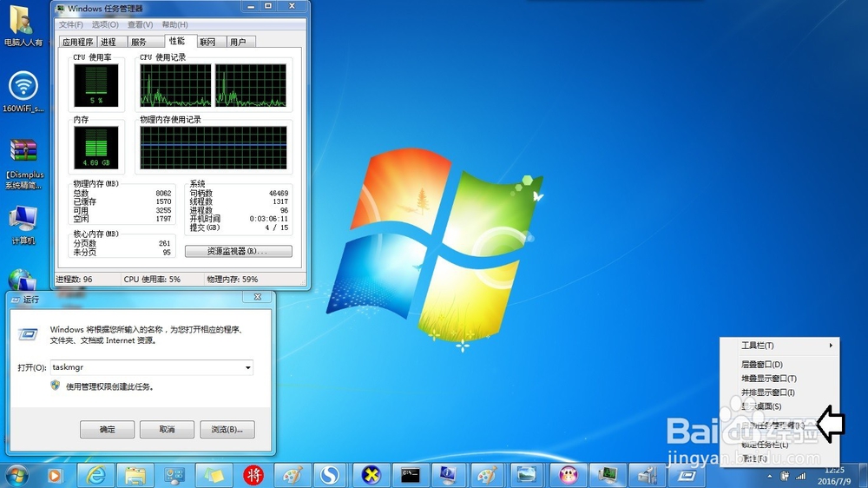
Task: Open the 查看(V) menu in Task Manager
Action: [140, 24]
